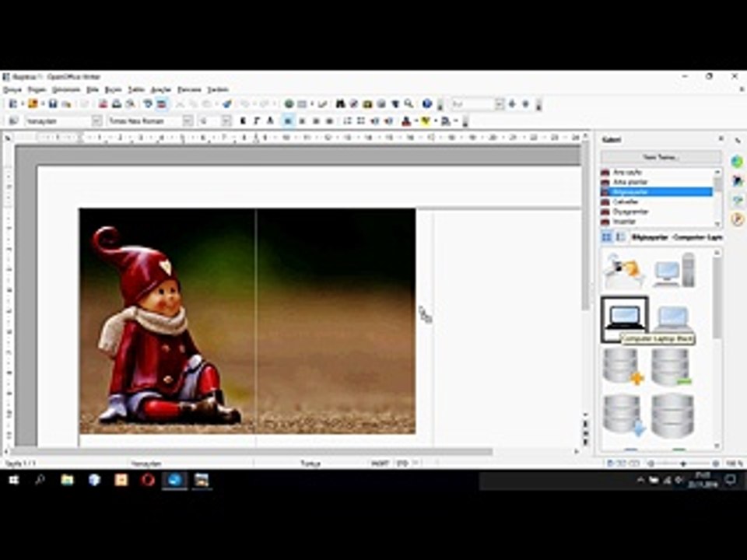Viewport: 747px width, 560px height.
Task: Click the Font Color icon
Action: (405, 121)
